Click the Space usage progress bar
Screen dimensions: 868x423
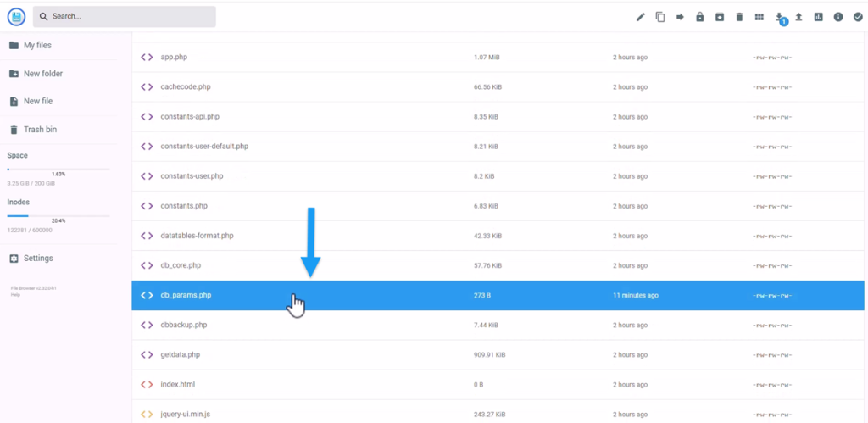[x=58, y=169]
